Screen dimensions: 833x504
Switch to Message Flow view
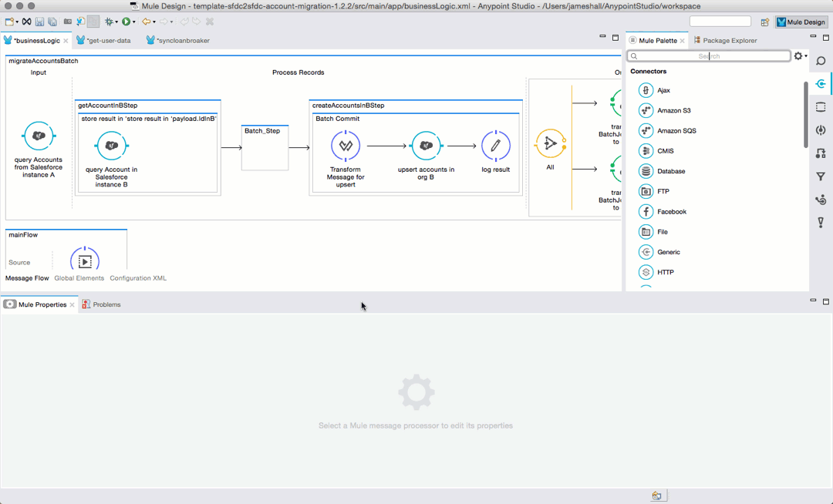27,278
